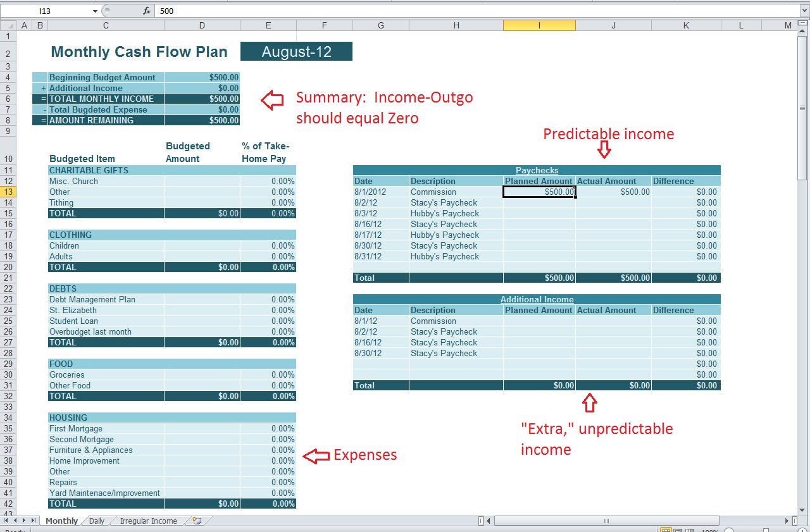Screen dimensions: 810x532
Task: Click the DEBTS category header
Action: point(172,288)
